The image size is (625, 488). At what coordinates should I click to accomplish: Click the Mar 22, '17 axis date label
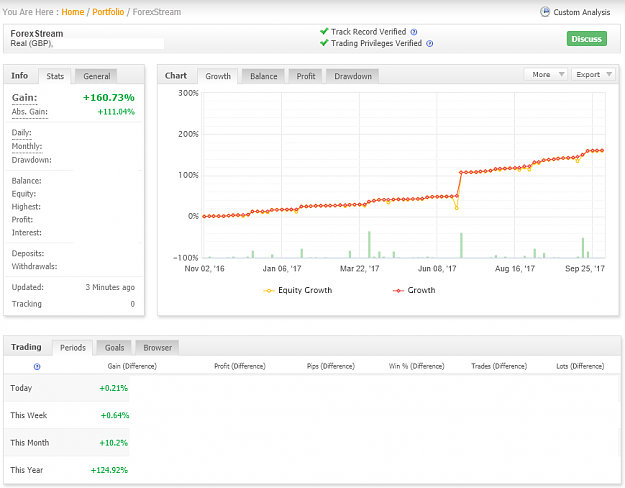pos(359,269)
